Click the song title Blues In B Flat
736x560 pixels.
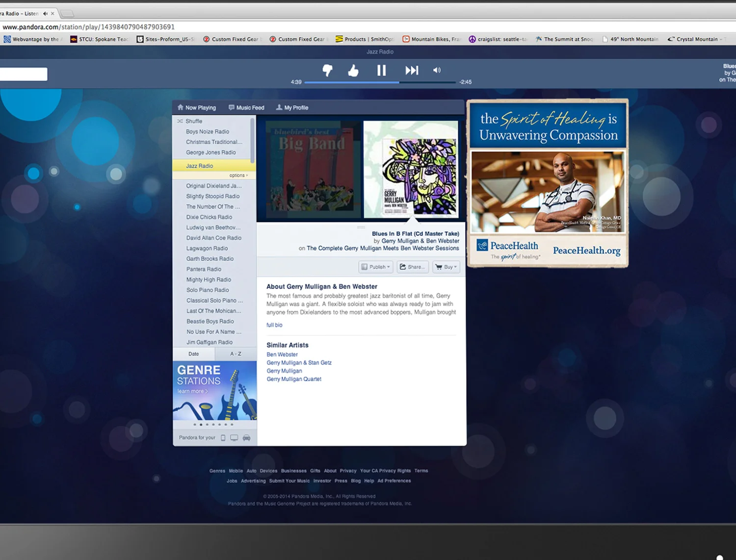click(x=416, y=234)
